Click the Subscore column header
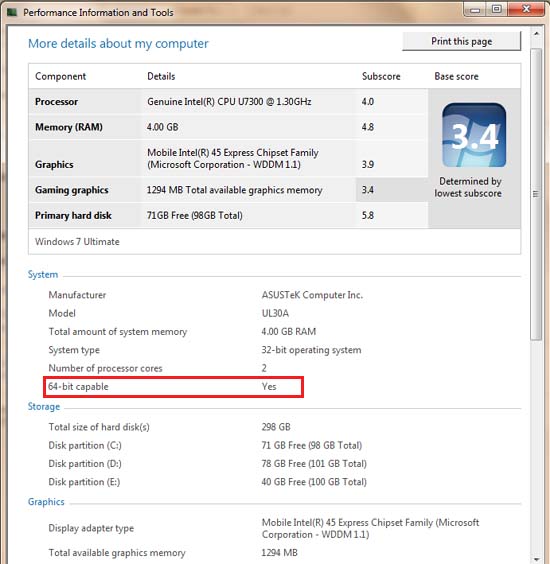 (381, 76)
